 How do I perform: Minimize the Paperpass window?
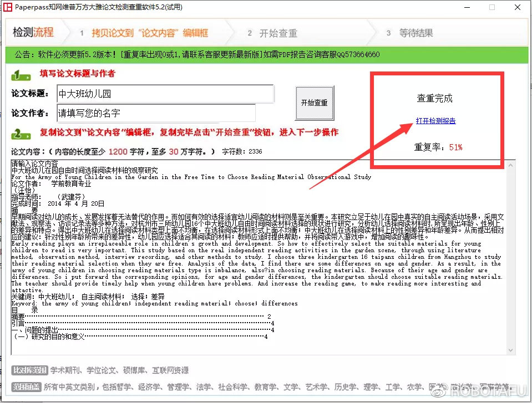click(467, 7)
